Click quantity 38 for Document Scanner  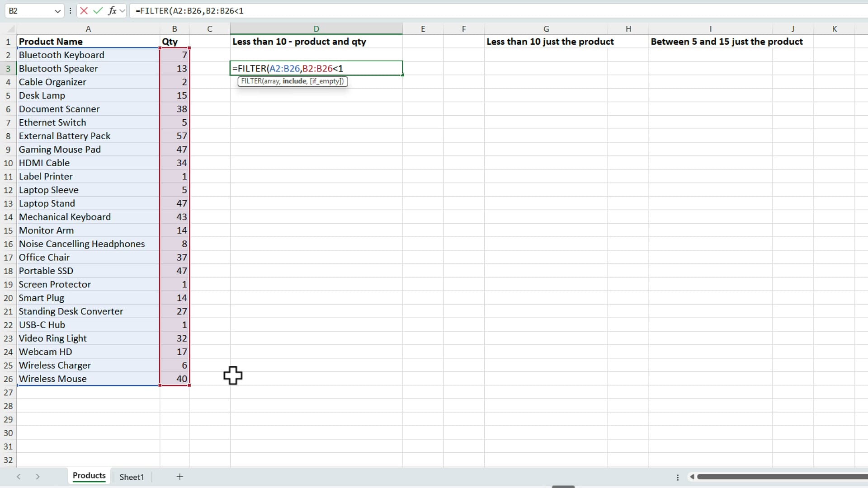coord(175,109)
